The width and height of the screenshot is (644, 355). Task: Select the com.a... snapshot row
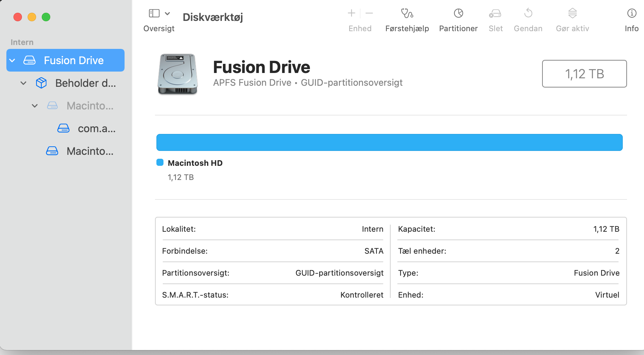click(x=65, y=128)
